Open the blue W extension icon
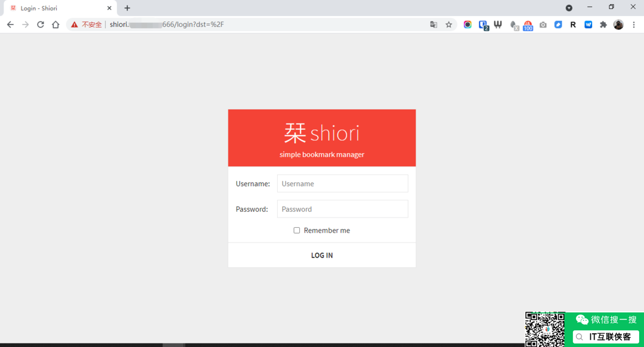Viewport: 644px width, 347px height. tap(588, 24)
